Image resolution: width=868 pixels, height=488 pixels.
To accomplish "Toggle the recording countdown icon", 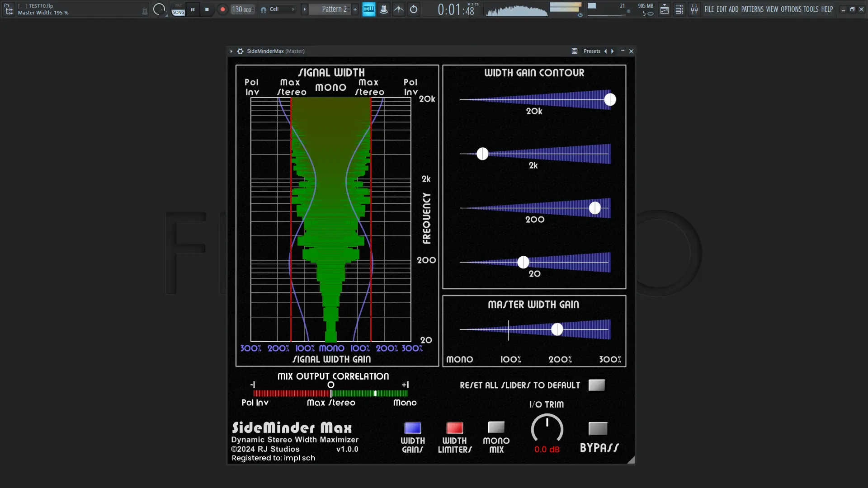I will (x=399, y=9).
